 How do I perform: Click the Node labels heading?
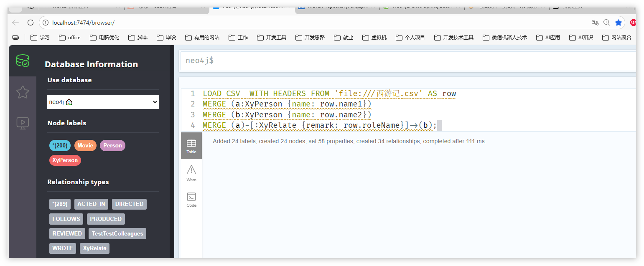point(67,123)
